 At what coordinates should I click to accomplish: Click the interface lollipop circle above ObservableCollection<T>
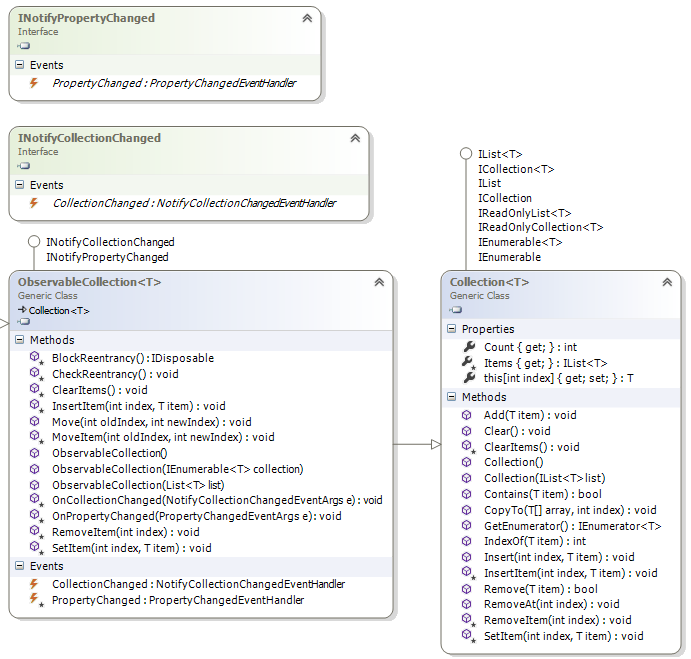[x=33, y=242]
